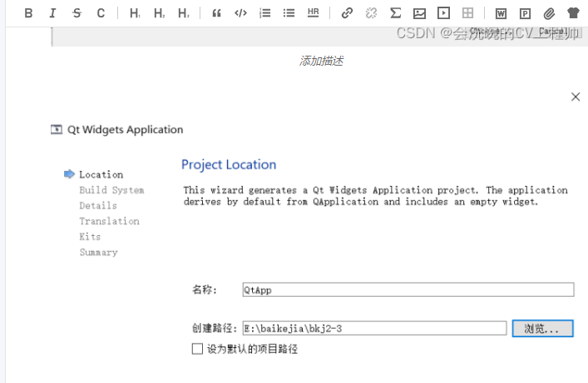Insert a horizontal rule (HR)
The image size is (588, 383).
pos(313,12)
